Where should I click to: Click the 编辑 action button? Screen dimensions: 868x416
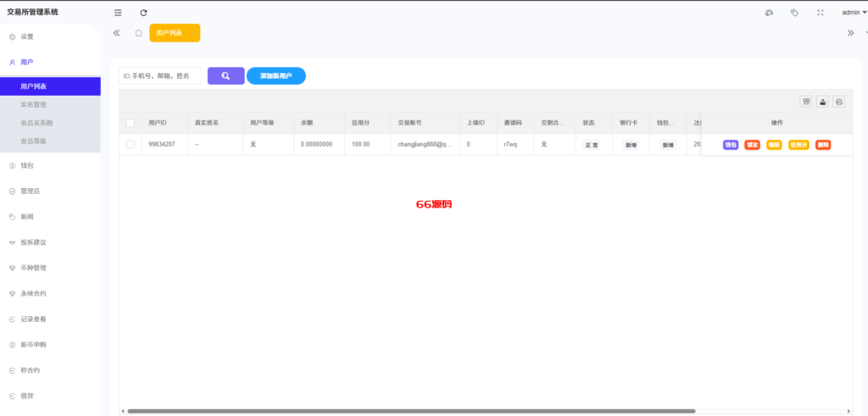(x=774, y=145)
